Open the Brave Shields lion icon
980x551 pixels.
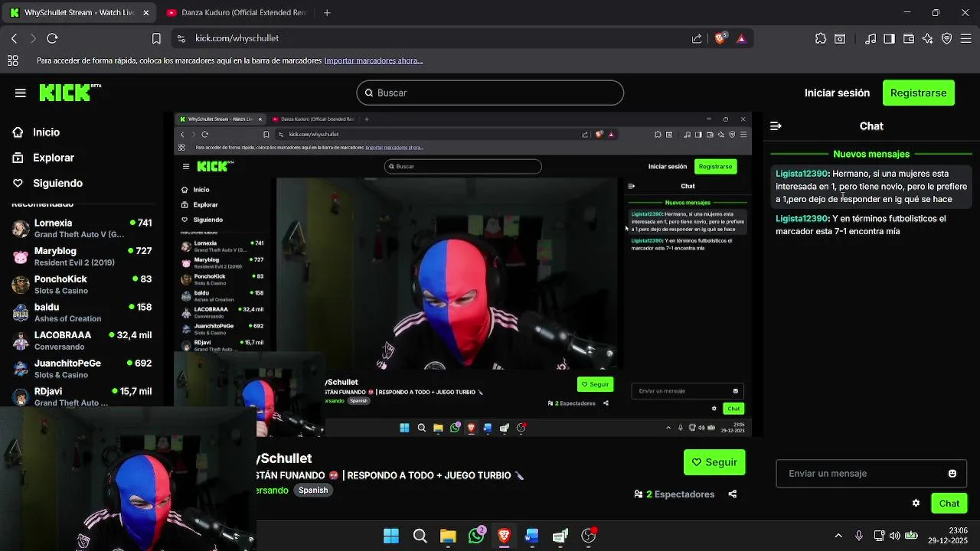coord(720,38)
